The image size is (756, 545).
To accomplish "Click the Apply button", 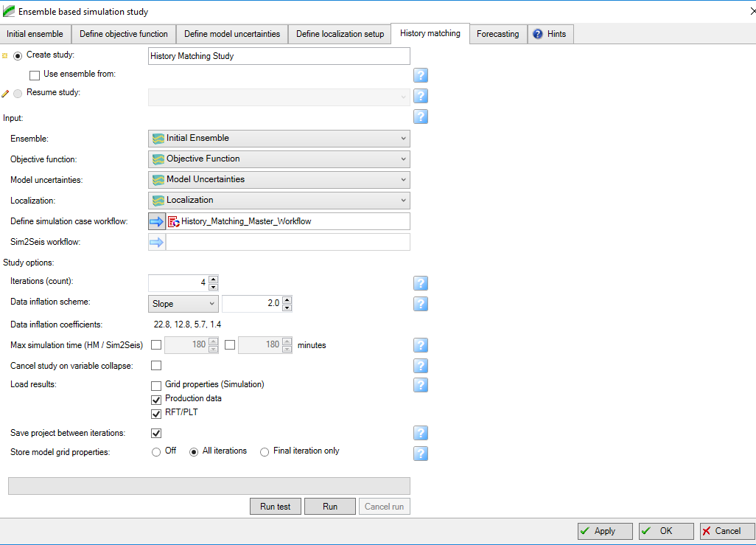I will (604, 531).
